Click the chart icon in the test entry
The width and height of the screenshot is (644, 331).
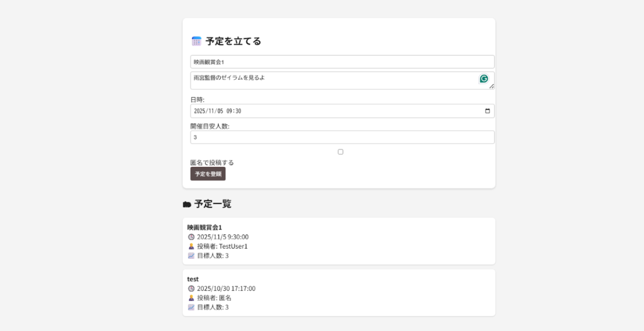point(191,307)
